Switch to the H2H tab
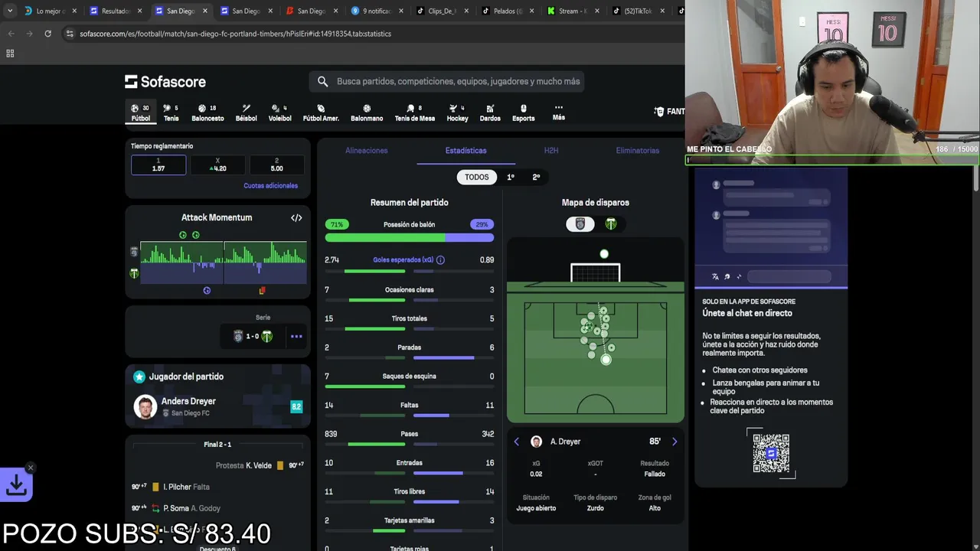Viewport: 980px width, 551px height. click(551, 151)
